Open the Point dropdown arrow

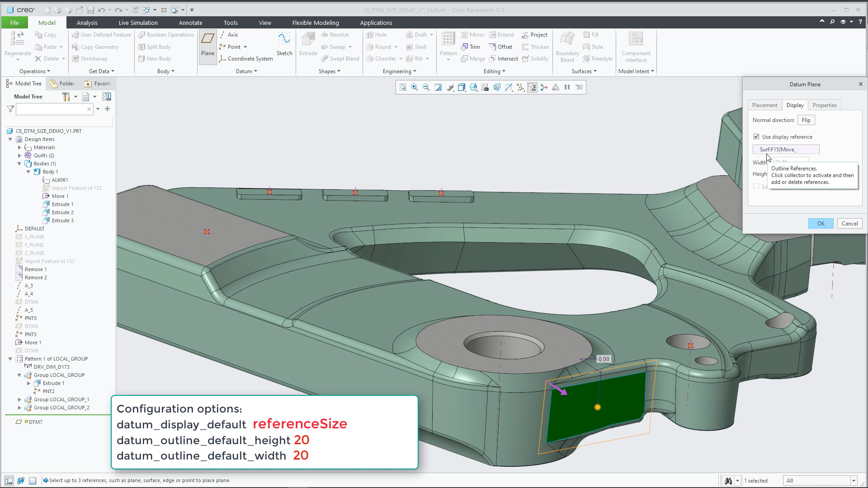(245, 47)
